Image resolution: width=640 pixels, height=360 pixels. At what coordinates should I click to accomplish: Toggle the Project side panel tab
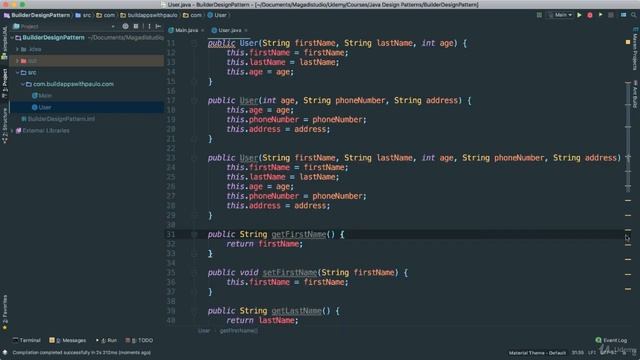point(4,83)
